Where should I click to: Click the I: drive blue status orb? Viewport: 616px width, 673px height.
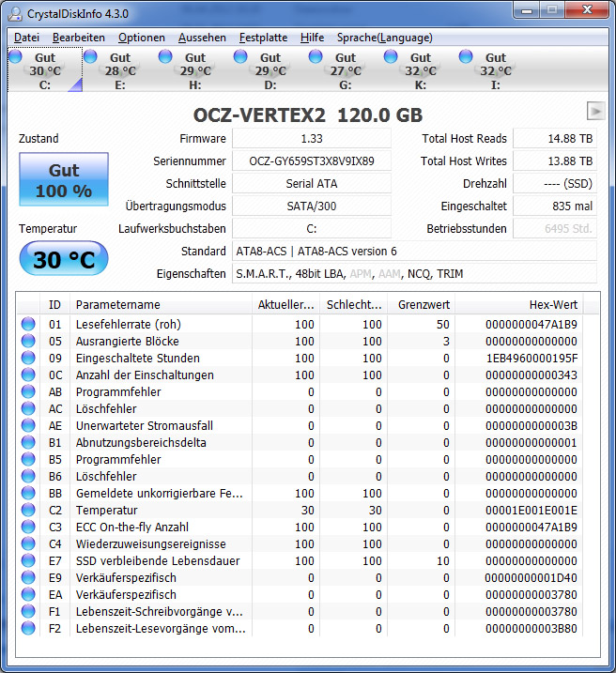point(466,56)
